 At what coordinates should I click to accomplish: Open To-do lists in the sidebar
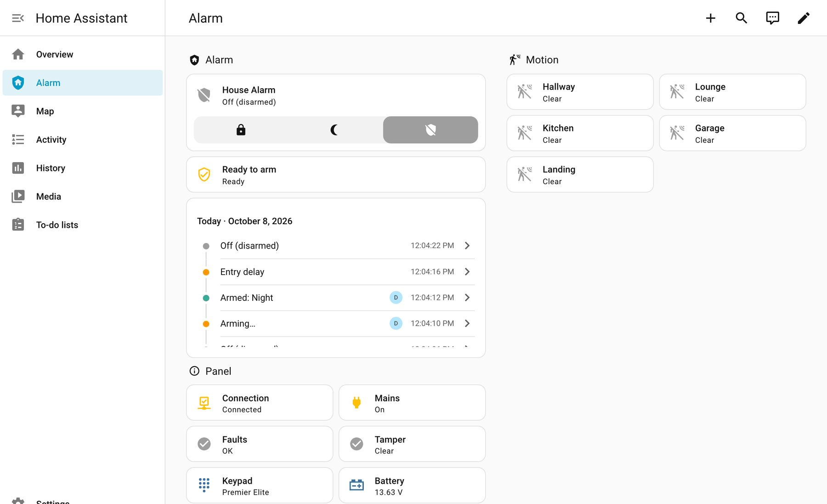[x=83, y=225]
